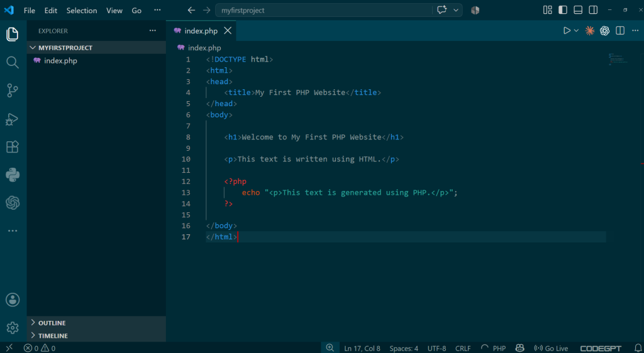Open the Go menu
The height and width of the screenshot is (353, 644).
point(136,11)
